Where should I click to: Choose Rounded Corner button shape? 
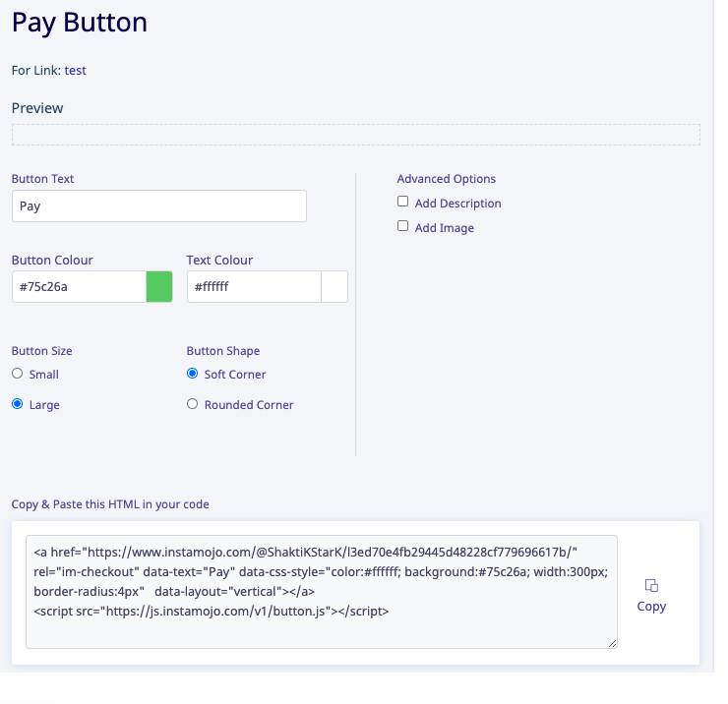(192, 404)
